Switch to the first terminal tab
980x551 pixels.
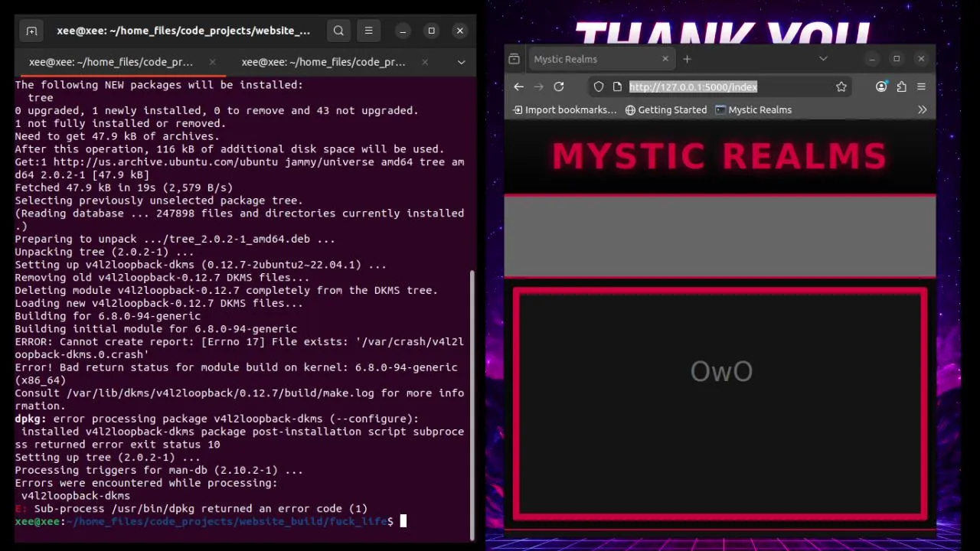pyautogui.click(x=111, y=62)
